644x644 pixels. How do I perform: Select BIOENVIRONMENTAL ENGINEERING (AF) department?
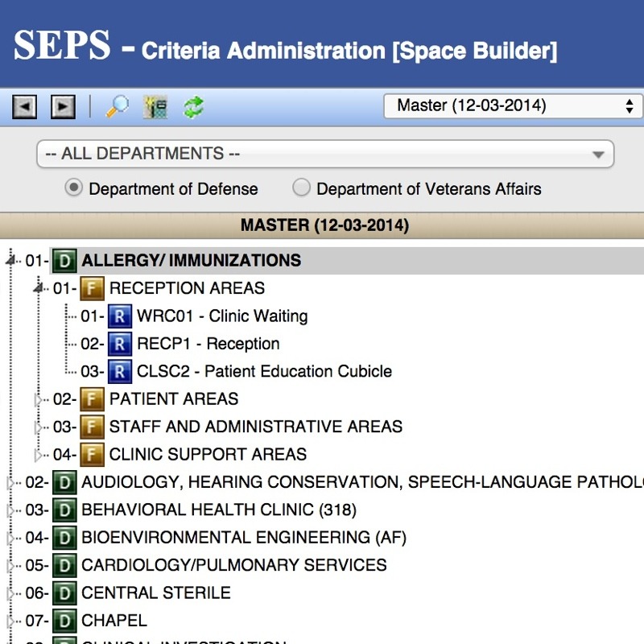[244, 538]
